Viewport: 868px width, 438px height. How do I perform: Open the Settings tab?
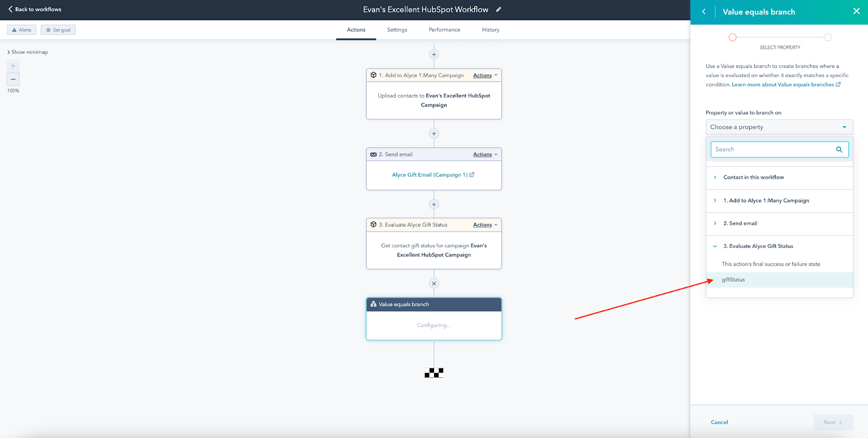[397, 30]
